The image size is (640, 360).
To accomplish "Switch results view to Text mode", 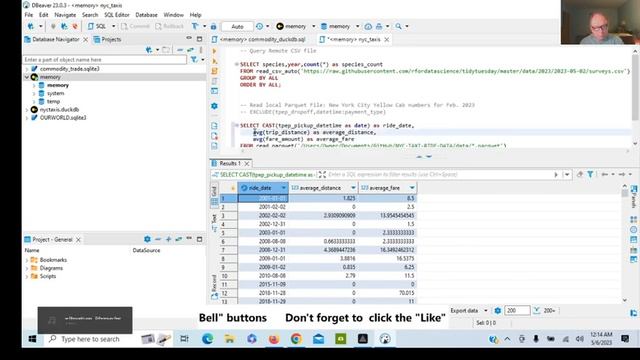I will (x=214, y=223).
